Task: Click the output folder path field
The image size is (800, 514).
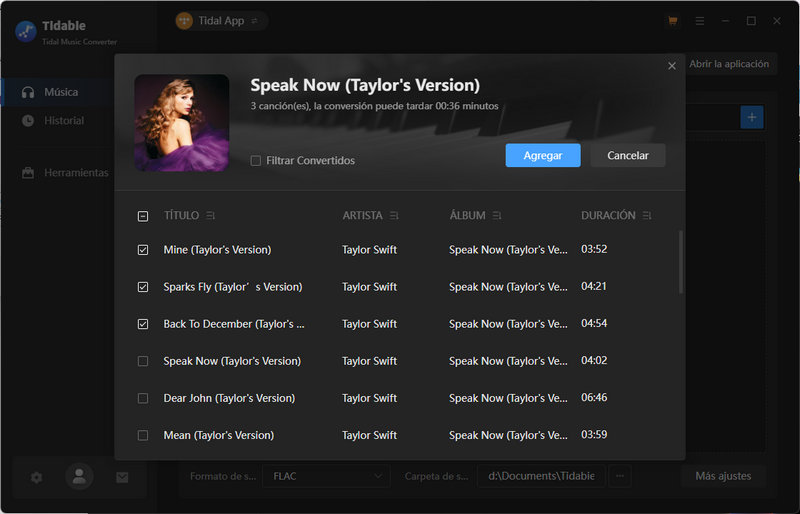Action: pyautogui.click(x=541, y=476)
